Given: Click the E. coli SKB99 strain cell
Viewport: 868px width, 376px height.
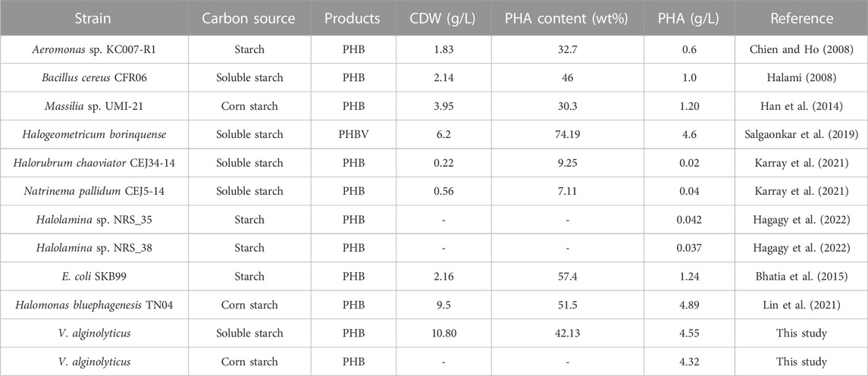Looking at the screenshot, I should click(x=93, y=276).
